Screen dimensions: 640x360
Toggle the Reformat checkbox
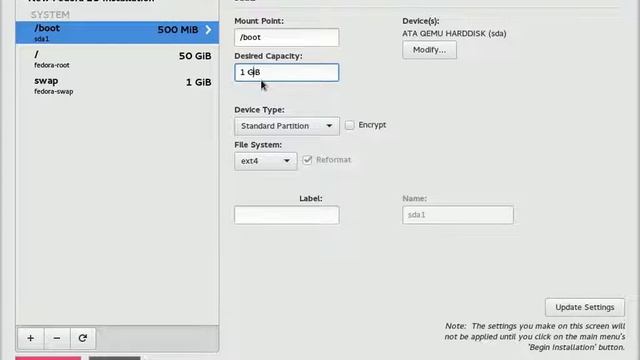307,160
